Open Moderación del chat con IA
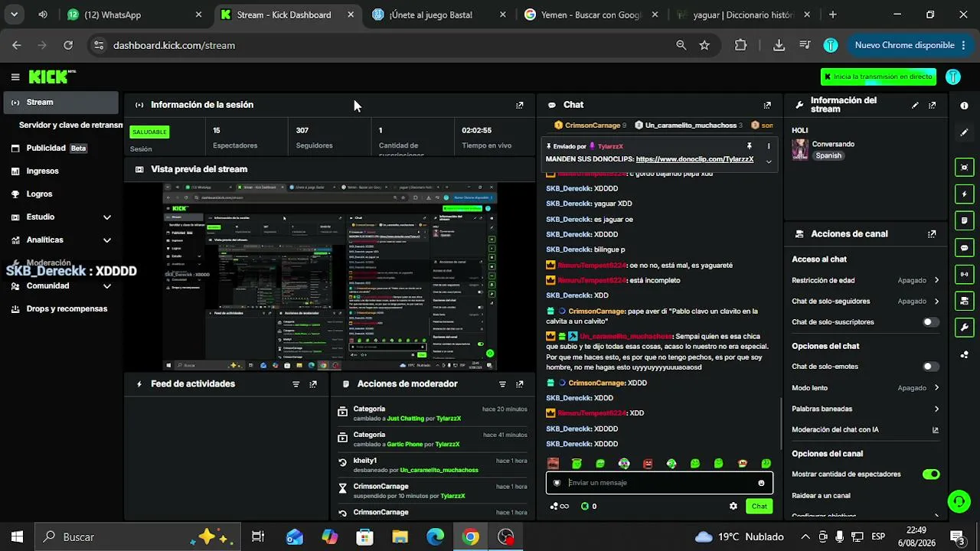 [x=865, y=430]
